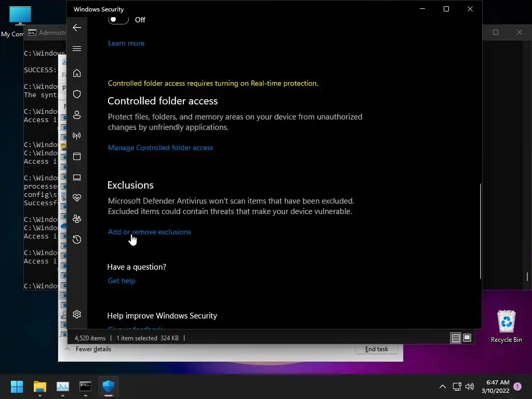Turn on the Off toggle switch
532x399 pixels.
tap(118, 20)
